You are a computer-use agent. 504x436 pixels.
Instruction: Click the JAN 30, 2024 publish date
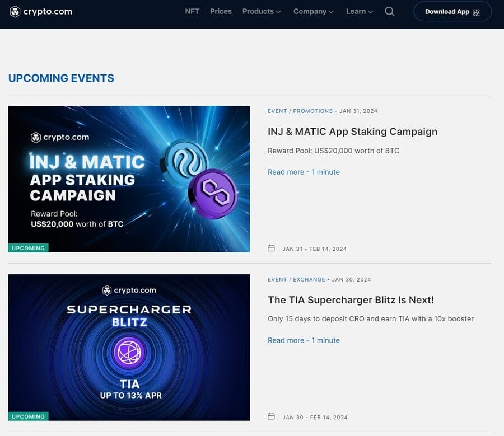pyautogui.click(x=351, y=279)
